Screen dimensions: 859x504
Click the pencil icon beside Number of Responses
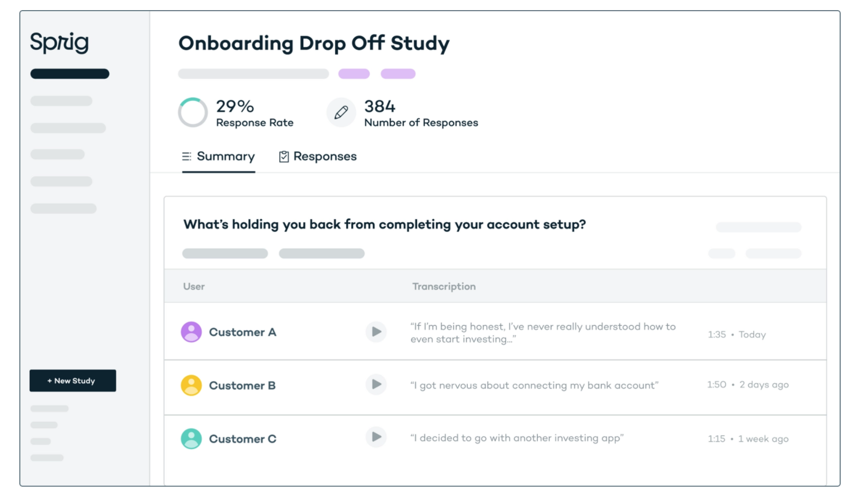tap(341, 112)
